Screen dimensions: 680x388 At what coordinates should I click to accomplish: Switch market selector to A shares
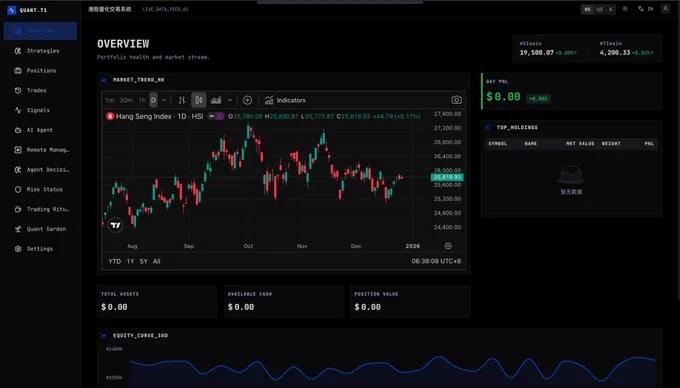(x=610, y=9)
